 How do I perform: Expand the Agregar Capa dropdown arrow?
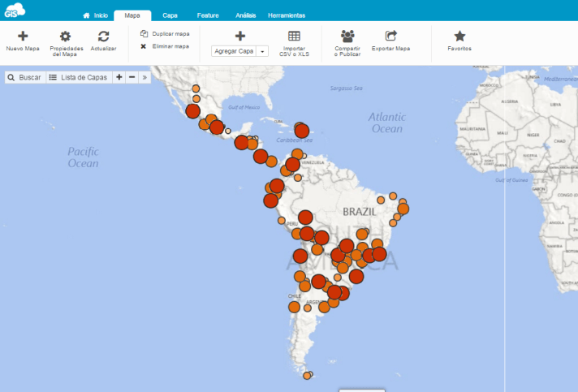coord(262,51)
